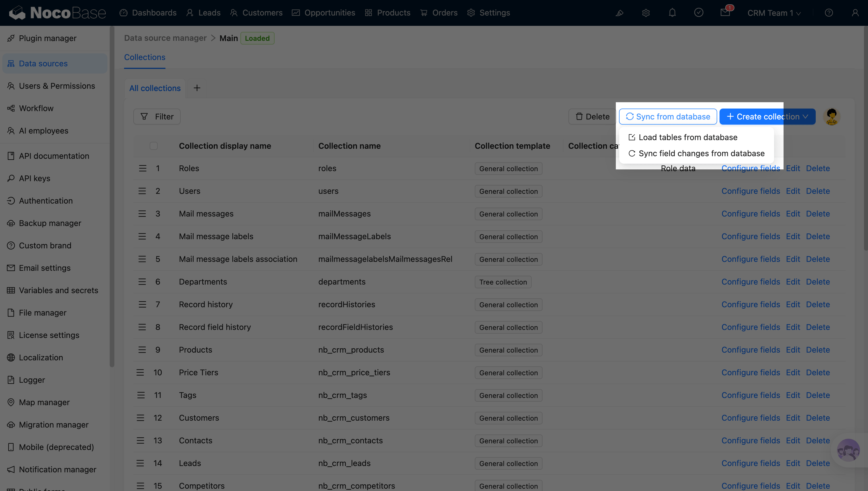This screenshot has height=491, width=868.
Task: Click the help question mark icon
Action: coord(829,13)
